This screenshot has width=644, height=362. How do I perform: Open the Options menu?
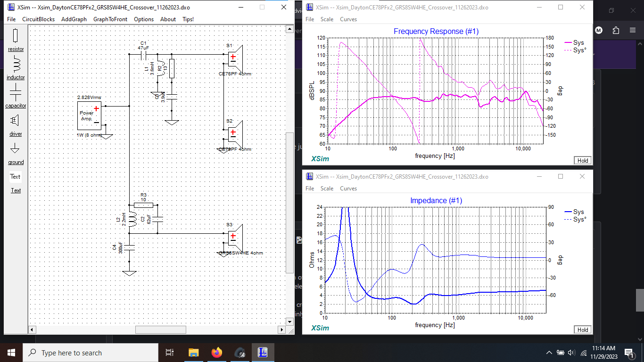coord(144,19)
